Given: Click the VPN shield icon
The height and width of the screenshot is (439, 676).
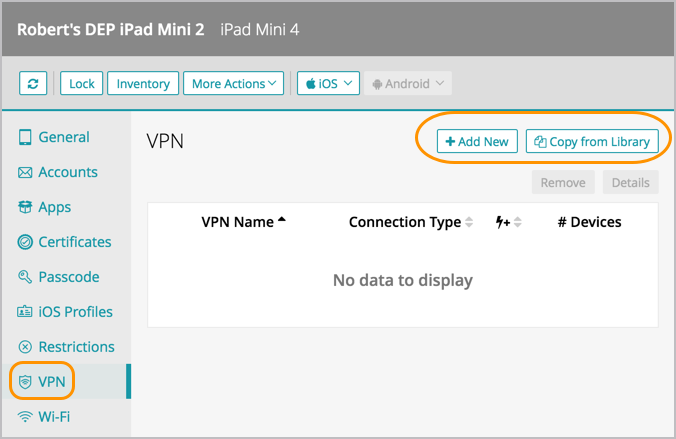Looking at the screenshot, I should (25, 382).
